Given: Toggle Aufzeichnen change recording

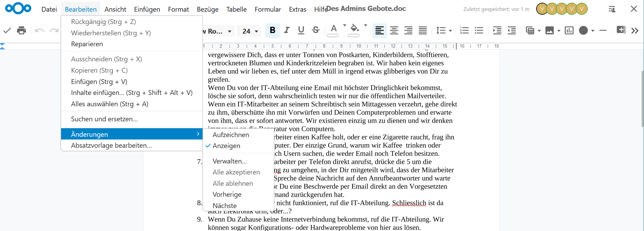Looking at the screenshot, I should point(231,135).
